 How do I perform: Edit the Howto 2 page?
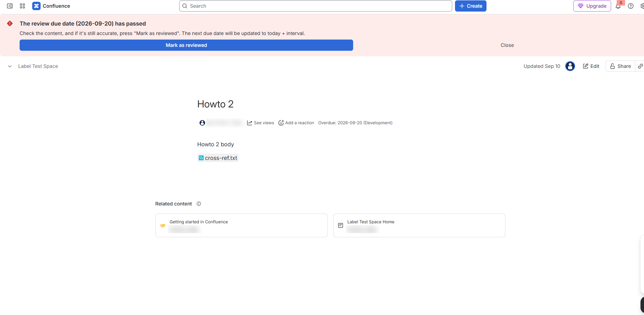click(x=591, y=66)
